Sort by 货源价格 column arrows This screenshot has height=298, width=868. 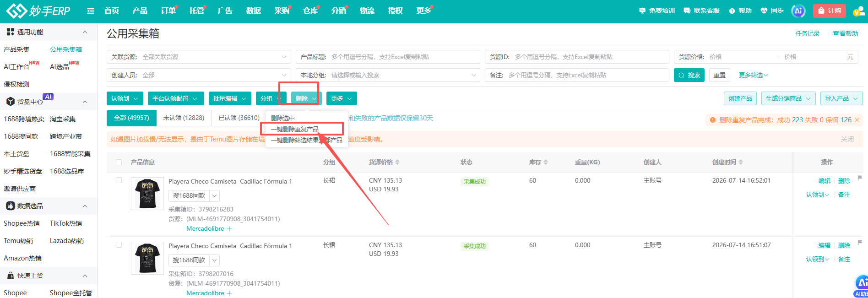pos(397,162)
